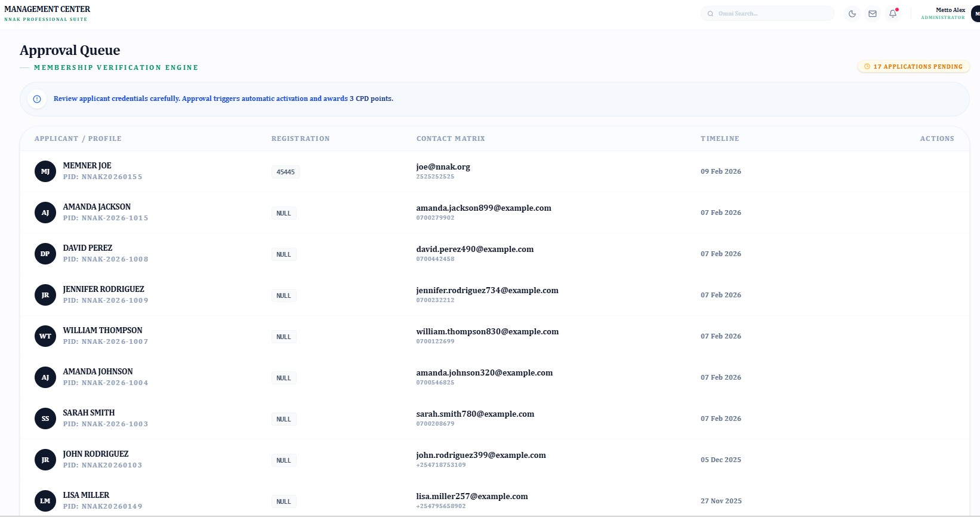Click the info icon in review banner
Screen dimensions: 980x517
(37, 99)
